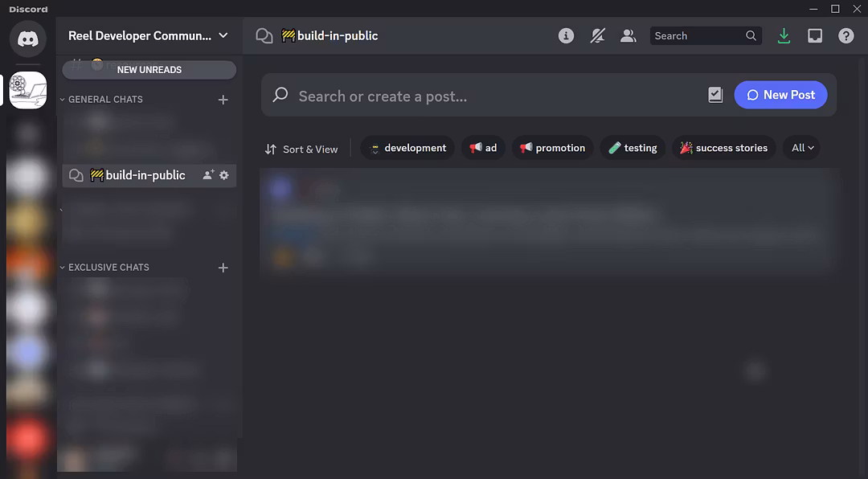868x479 pixels.
Task: Show member list icon
Action: [628, 36]
